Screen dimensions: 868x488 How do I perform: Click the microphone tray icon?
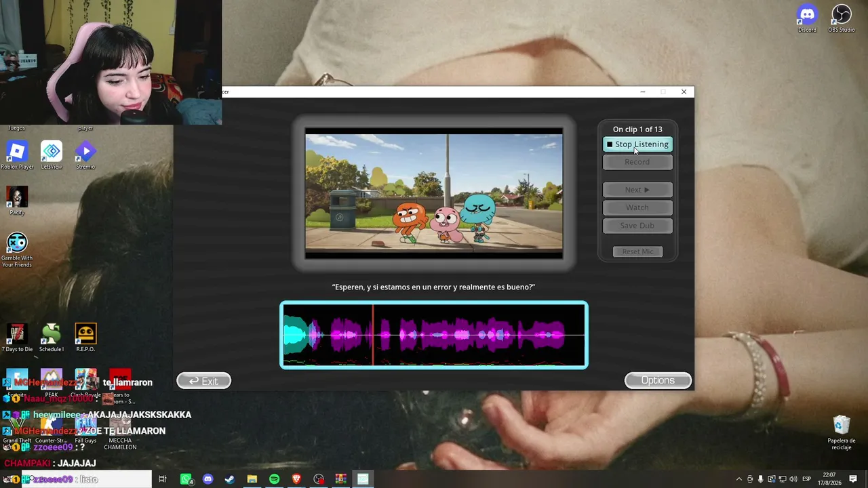(x=760, y=479)
